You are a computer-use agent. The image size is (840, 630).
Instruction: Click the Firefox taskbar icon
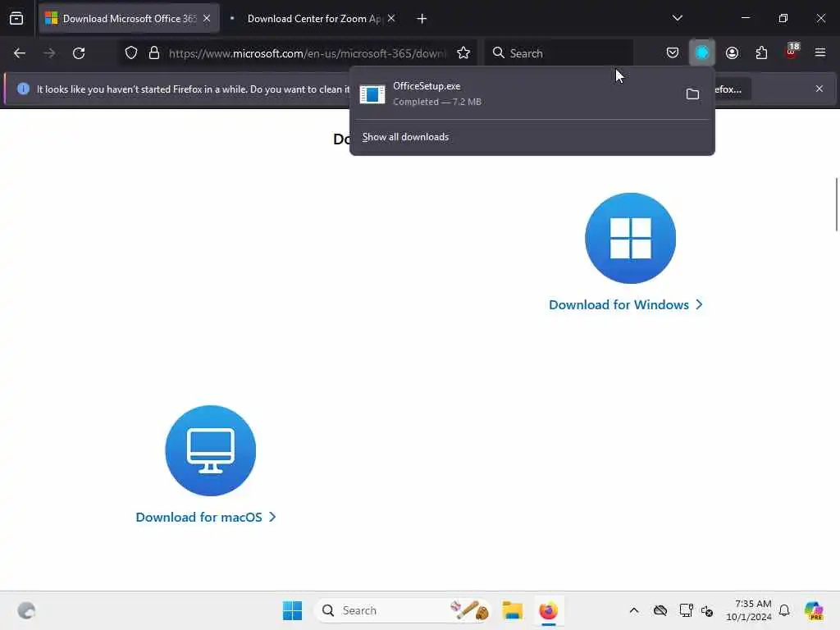[x=548, y=610]
